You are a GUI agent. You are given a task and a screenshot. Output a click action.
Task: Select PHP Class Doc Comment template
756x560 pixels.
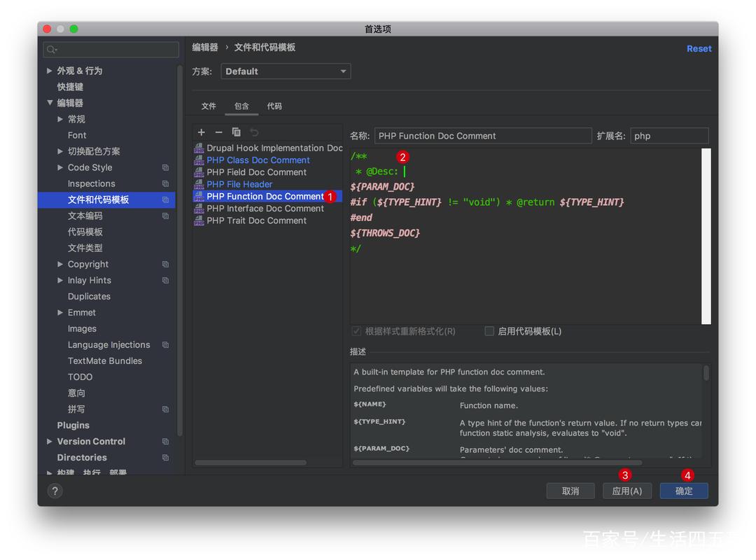pyautogui.click(x=258, y=160)
